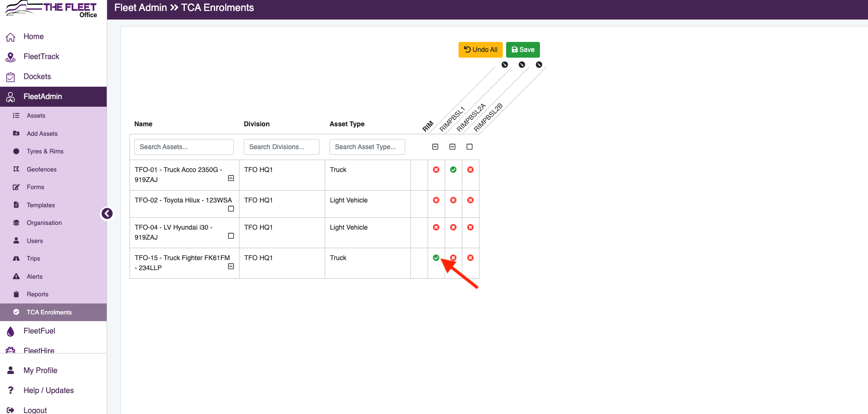Toggle TFO-04 RIMPBSL1 red cross status
This screenshot has width=868, height=414.
[436, 227]
